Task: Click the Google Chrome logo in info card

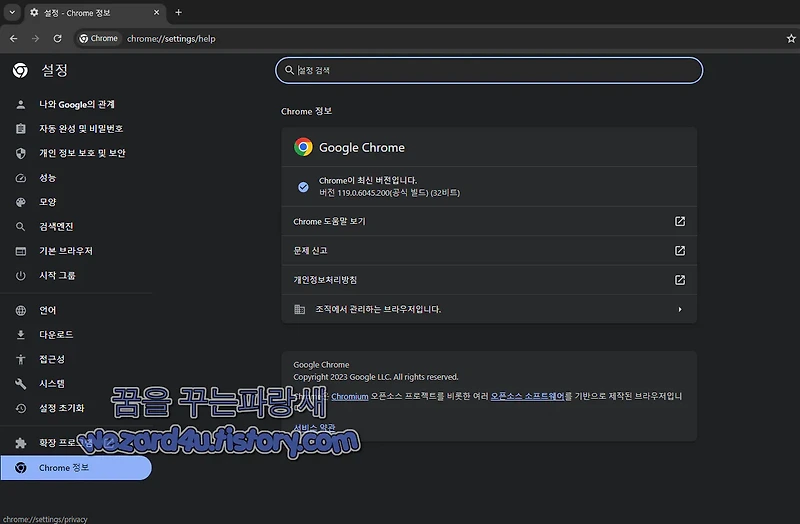Action: coord(303,147)
